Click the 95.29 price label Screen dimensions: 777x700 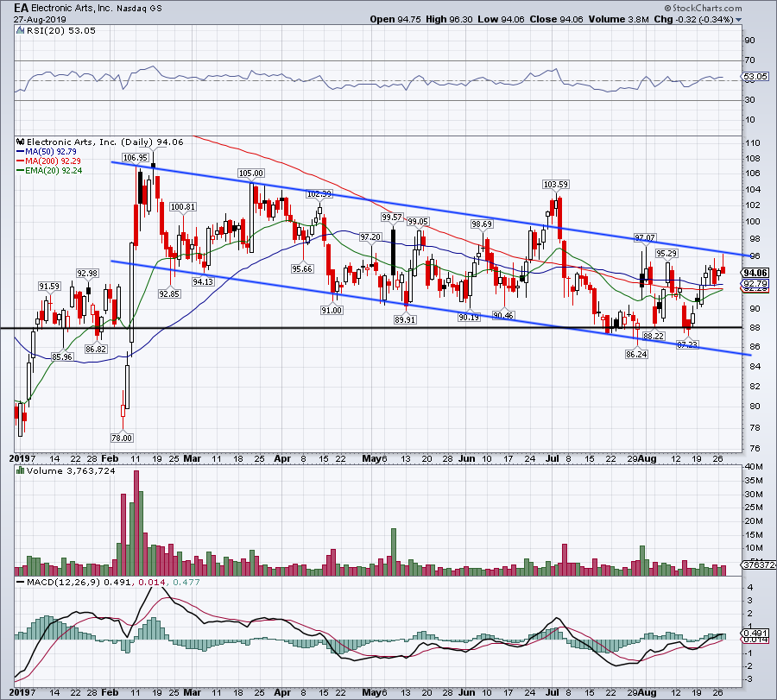point(666,253)
